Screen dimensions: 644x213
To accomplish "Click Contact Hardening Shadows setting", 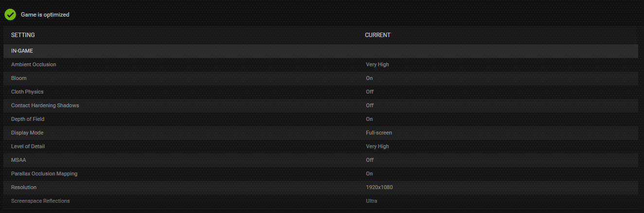I will pos(45,105).
